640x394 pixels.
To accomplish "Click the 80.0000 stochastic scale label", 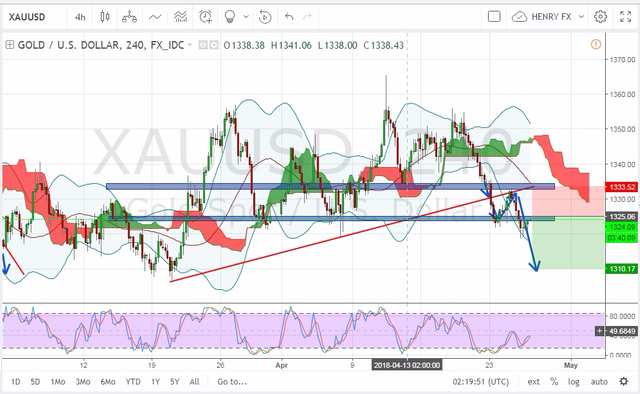I will (622, 316).
